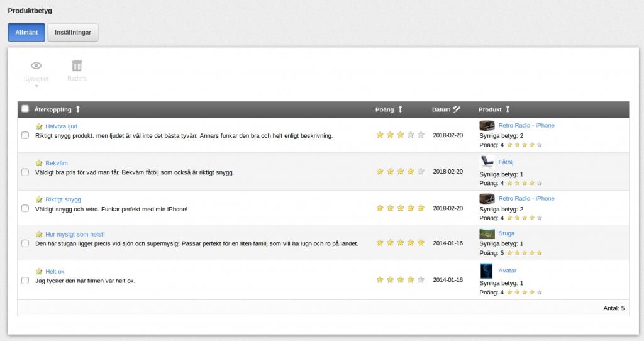Check the Helt ok review checkbox
The image size is (644, 341).
[25, 281]
